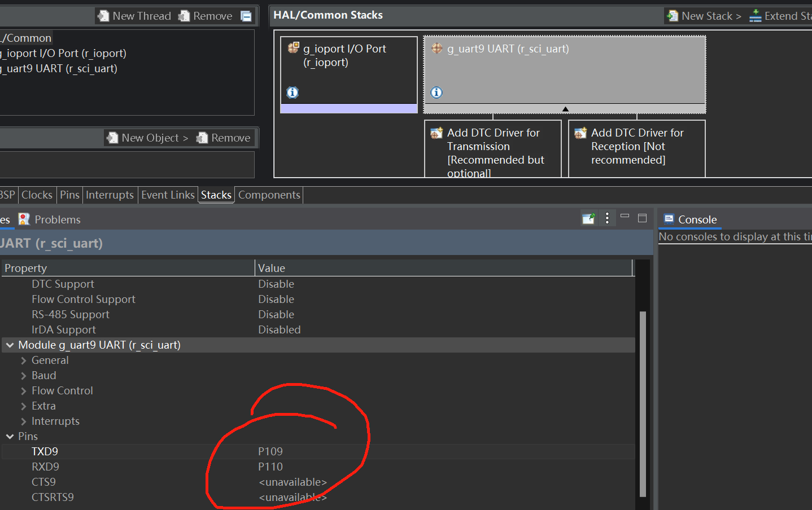The width and height of the screenshot is (812, 510).
Task: Expand the Extra property group
Action: coord(24,406)
